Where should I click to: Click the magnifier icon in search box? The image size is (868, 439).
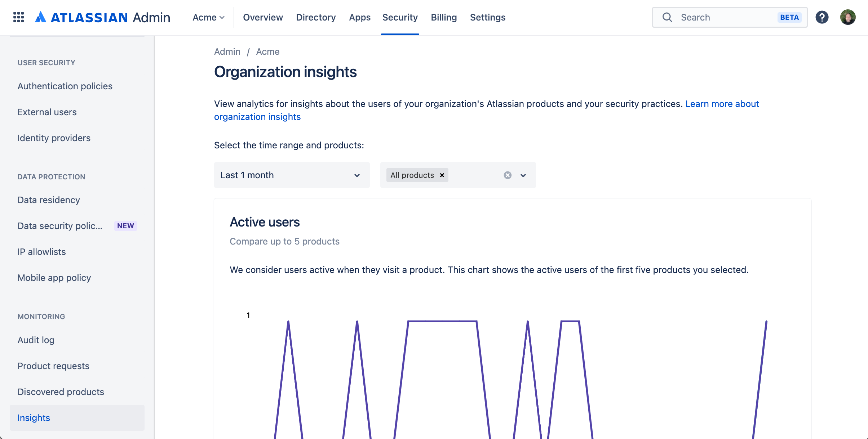coord(667,17)
